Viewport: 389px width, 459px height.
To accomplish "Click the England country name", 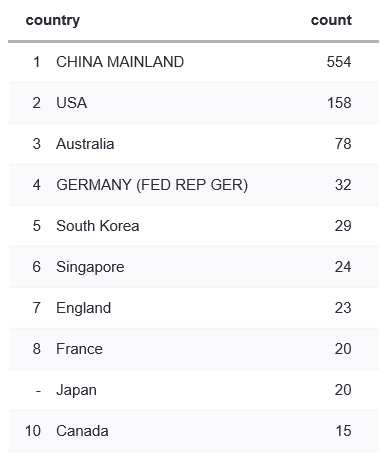I will (83, 308).
